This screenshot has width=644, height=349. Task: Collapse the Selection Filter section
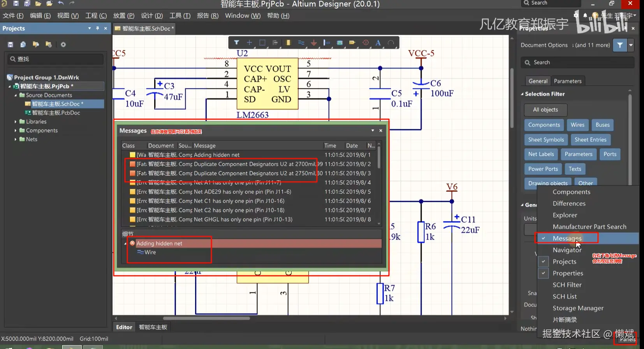(522, 94)
